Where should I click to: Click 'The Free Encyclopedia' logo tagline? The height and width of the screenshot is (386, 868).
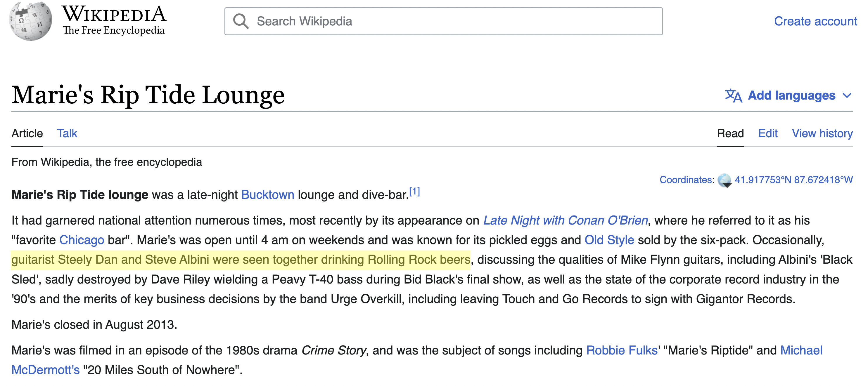pyautogui.click(x=114, y=30)
